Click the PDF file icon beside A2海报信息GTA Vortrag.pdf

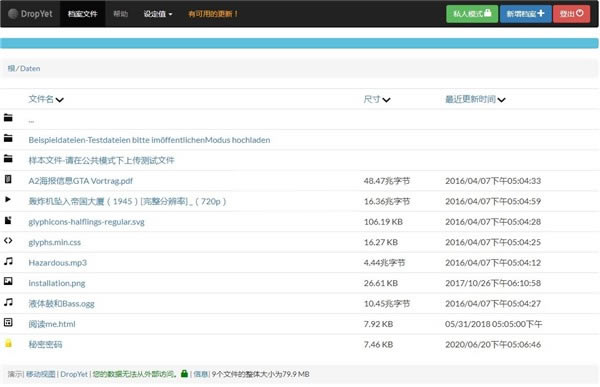click(8, 179)
